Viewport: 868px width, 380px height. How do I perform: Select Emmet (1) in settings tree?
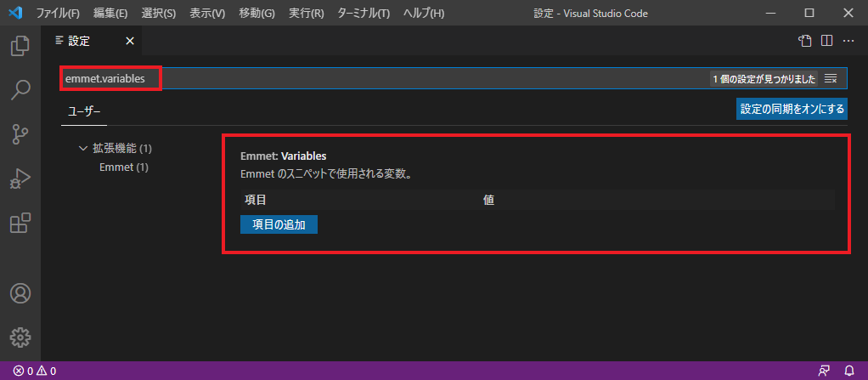tap(123, 167)
